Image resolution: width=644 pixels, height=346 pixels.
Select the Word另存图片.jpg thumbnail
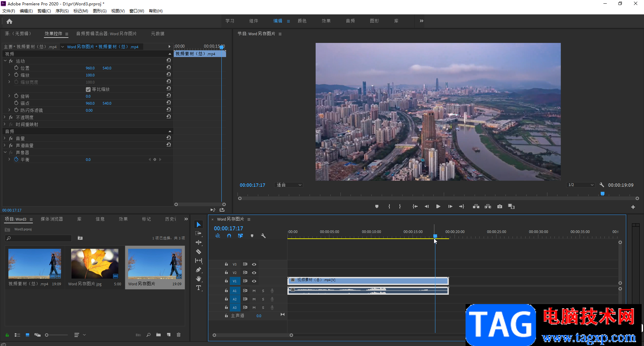(x=95, y=264)
